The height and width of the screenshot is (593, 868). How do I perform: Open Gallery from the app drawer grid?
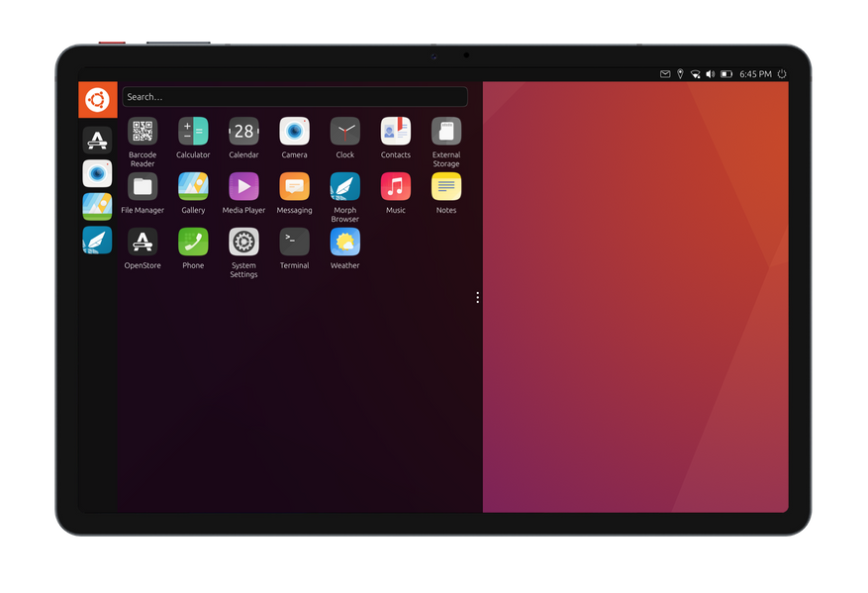click(x=193, y=186)
